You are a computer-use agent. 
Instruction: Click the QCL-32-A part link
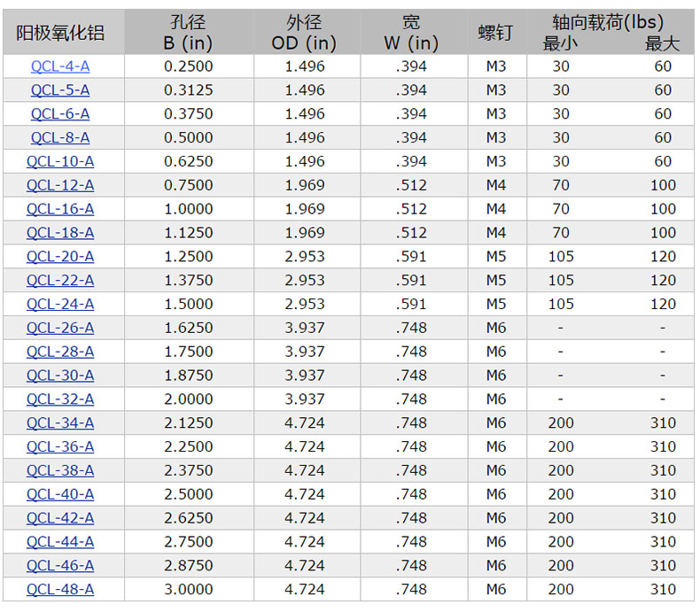pos(60,399)
